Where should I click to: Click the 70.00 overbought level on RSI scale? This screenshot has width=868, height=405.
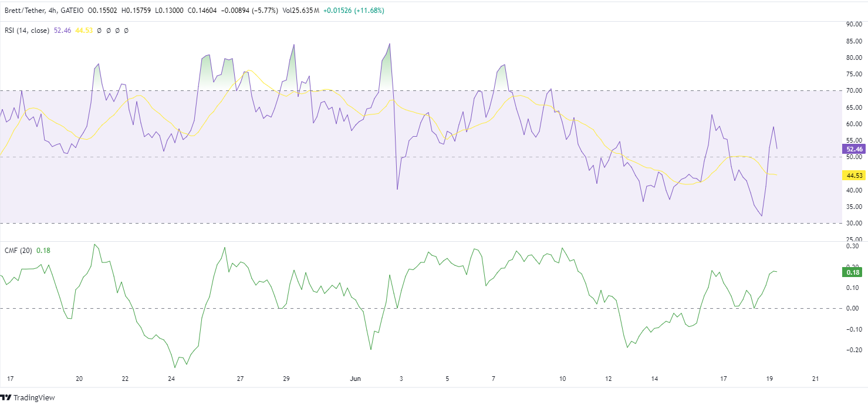(853, 91)
